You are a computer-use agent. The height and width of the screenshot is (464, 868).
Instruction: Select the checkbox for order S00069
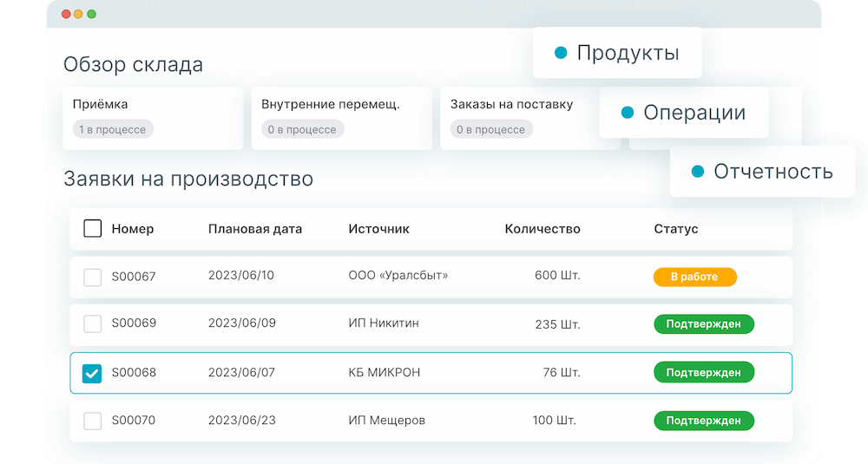92,323
